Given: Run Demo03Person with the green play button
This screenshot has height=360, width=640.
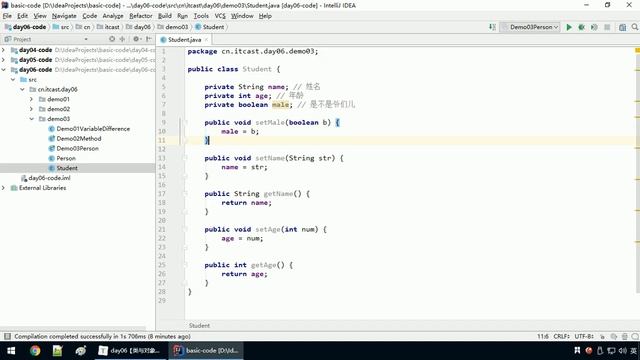Looking at the screenshot, I should point(569,27).
